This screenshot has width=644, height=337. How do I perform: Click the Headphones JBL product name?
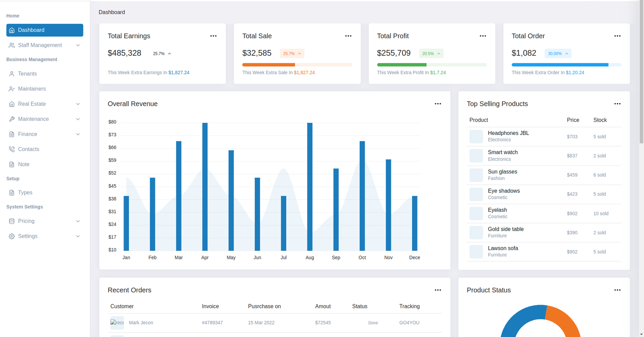508,133
